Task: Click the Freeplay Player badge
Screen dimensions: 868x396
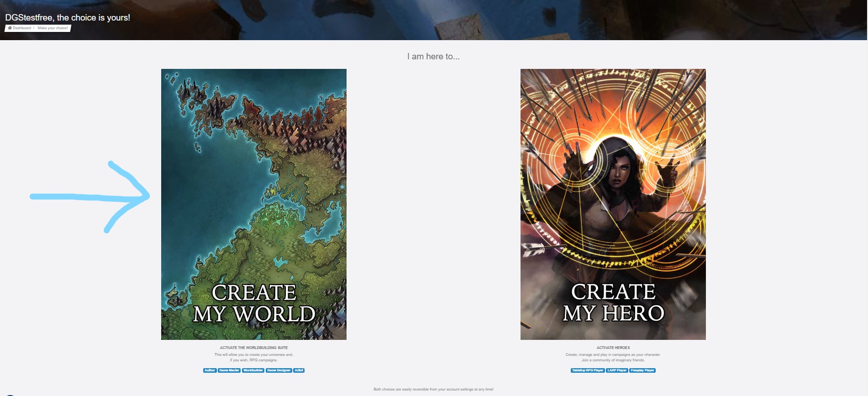Action: 642,370
